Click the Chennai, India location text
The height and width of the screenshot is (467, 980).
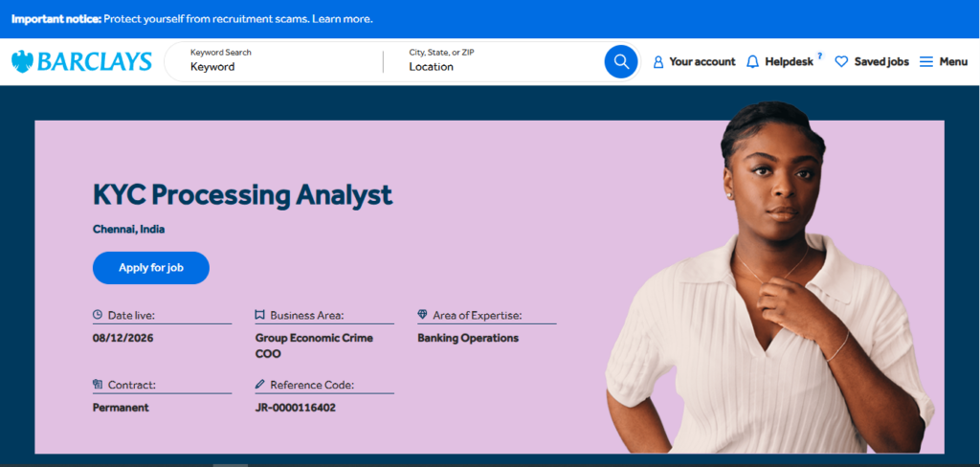(x=129, y=230)
